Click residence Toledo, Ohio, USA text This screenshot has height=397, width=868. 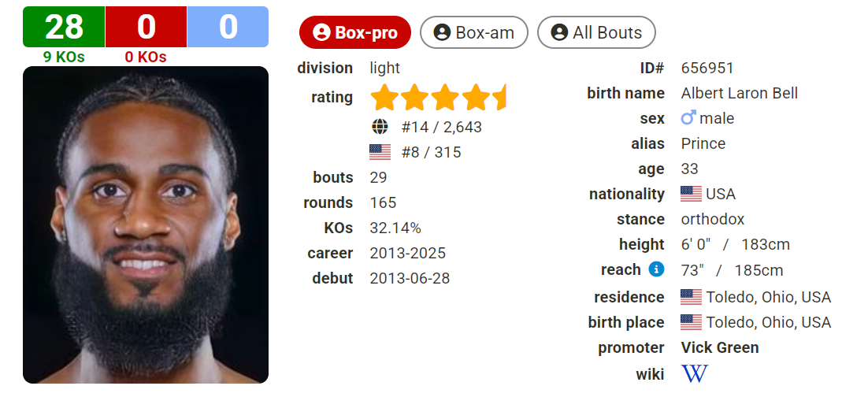pos(768,297)
